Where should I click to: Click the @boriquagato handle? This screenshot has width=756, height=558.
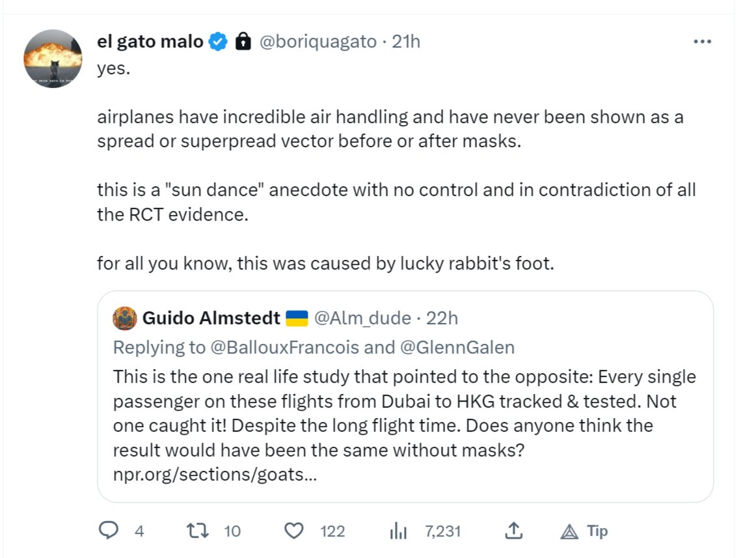pyautogui.click(x=318, y=42)
